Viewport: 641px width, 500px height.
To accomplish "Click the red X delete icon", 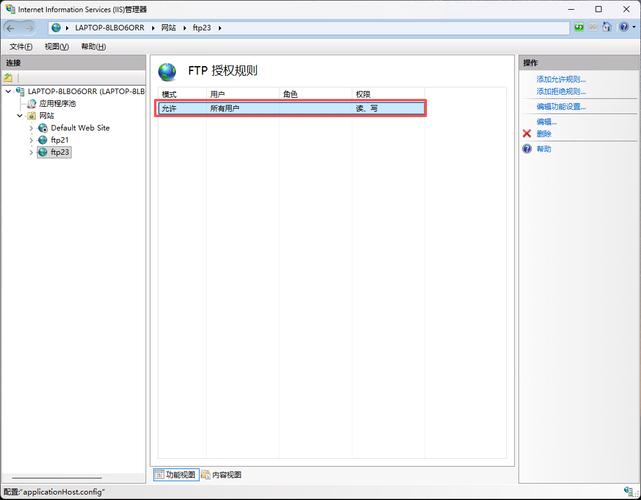I will (527, 133).
